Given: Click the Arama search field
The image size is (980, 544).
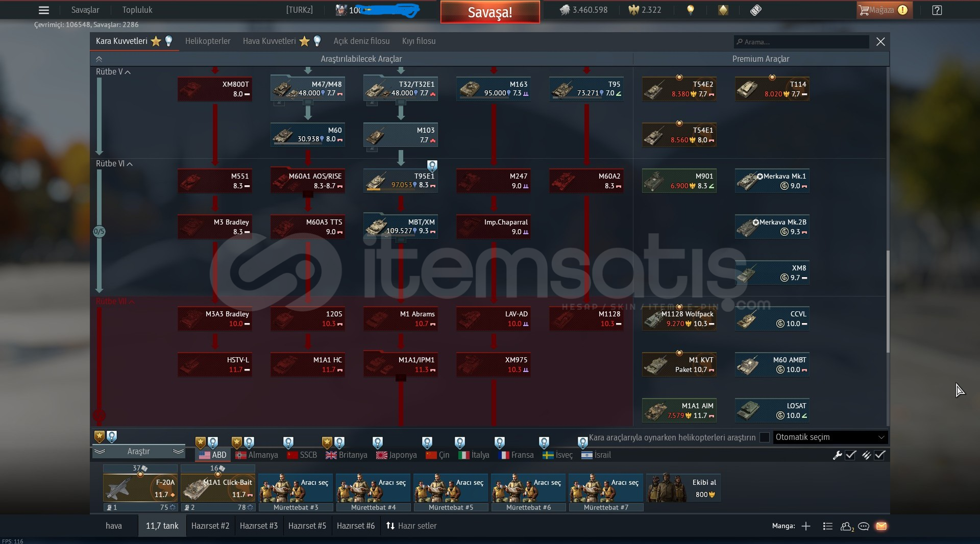Looking at the screenshot, I should click(x=801, y=42).
